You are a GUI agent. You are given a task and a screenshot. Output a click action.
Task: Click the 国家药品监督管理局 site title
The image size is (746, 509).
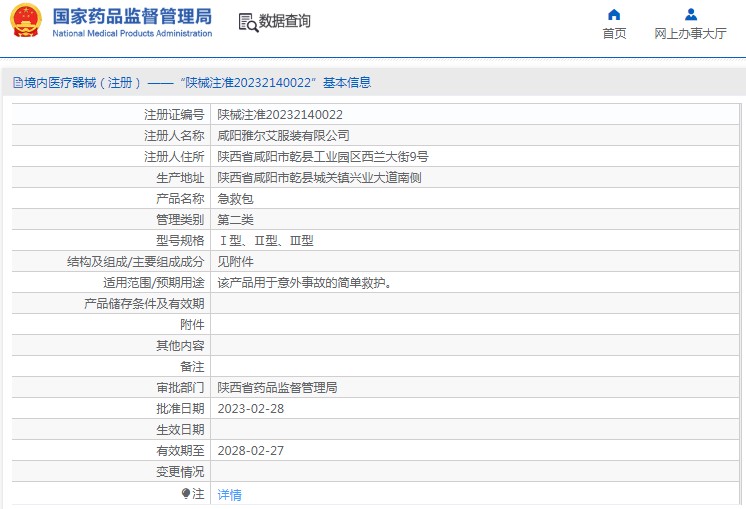[131, 16]
